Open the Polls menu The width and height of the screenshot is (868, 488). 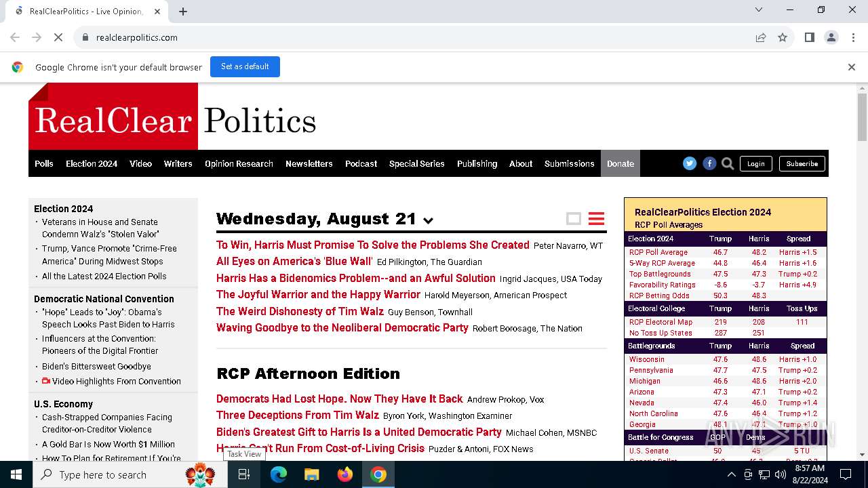pos(44,163)
